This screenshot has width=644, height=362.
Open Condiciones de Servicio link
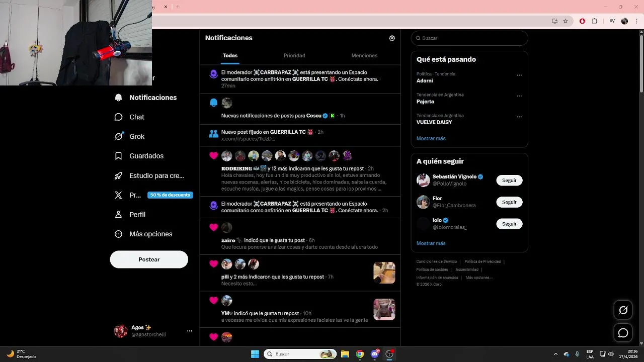coord(437,261)
